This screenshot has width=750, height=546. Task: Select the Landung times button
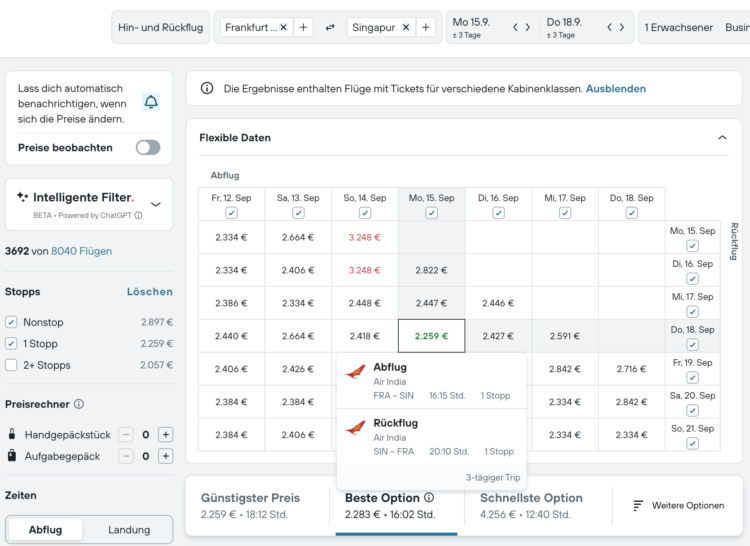coord(129,529)
